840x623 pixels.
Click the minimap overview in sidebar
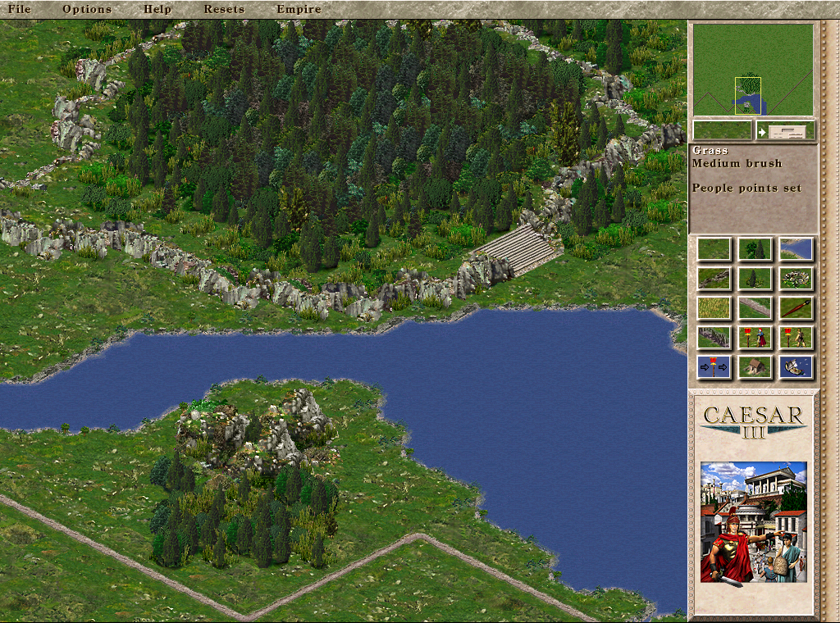tap(753, 70)
